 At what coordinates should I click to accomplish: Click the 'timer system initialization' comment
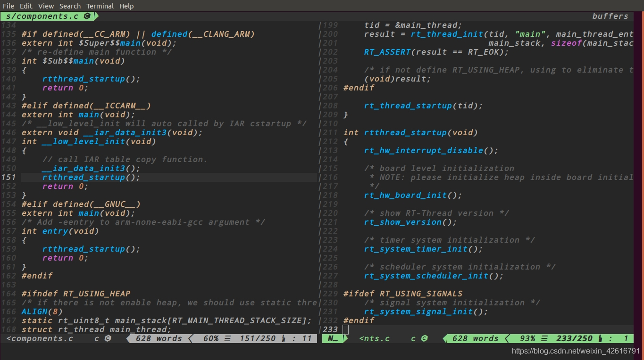click(450, 240)
